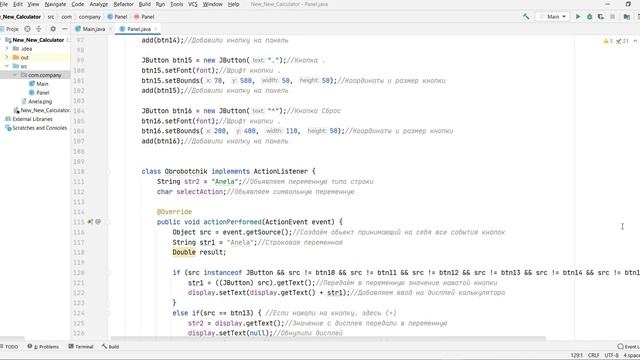This screenshot has height=360, width=640.
Task: Click the UTF-8 encoding in status bar
Action: pyautogui.click(x=611, y=356)
